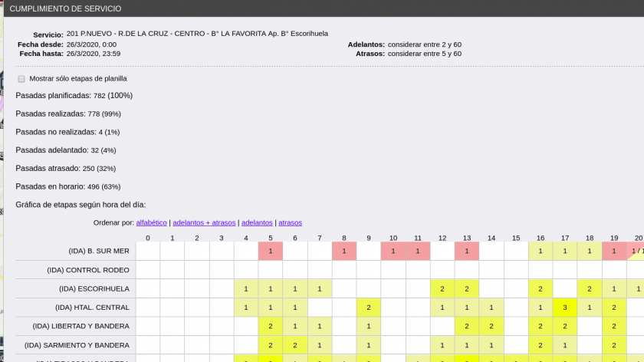Enable 'Mostrar sólo etapas de planilla' checkbox
This screenshot has height=362, width=644.
(21, 79)
